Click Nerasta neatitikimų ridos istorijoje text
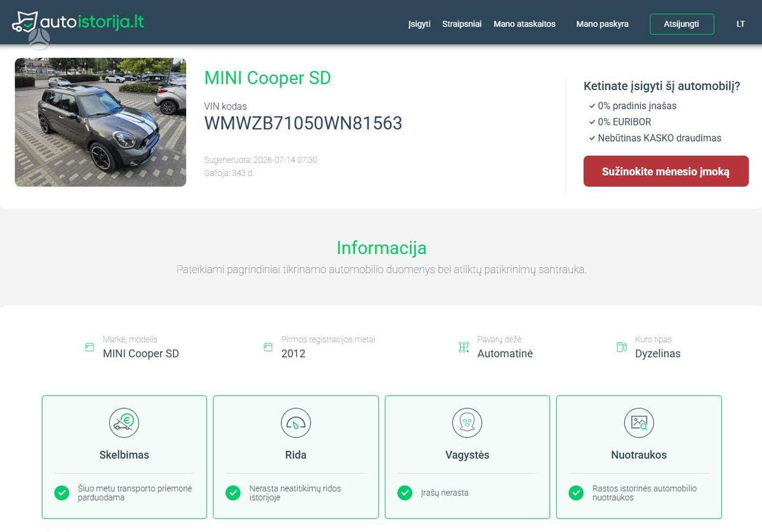The image size is (762, 532). point(295,493)
